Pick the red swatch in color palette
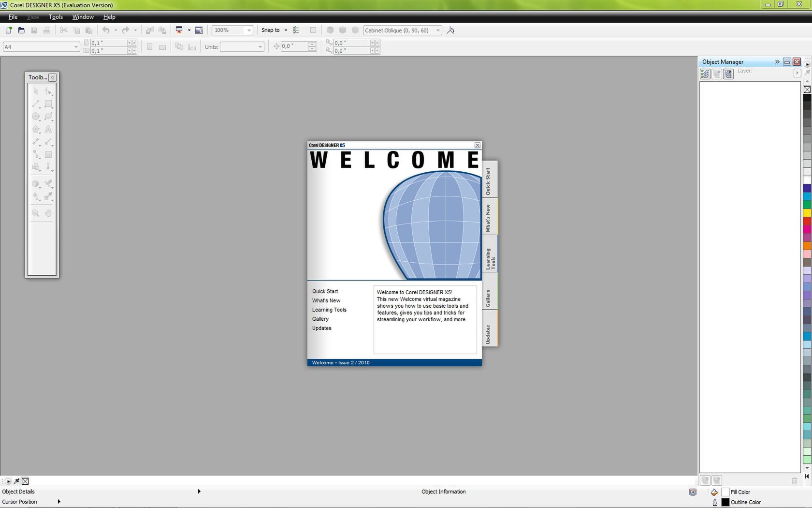 point(807,221)
